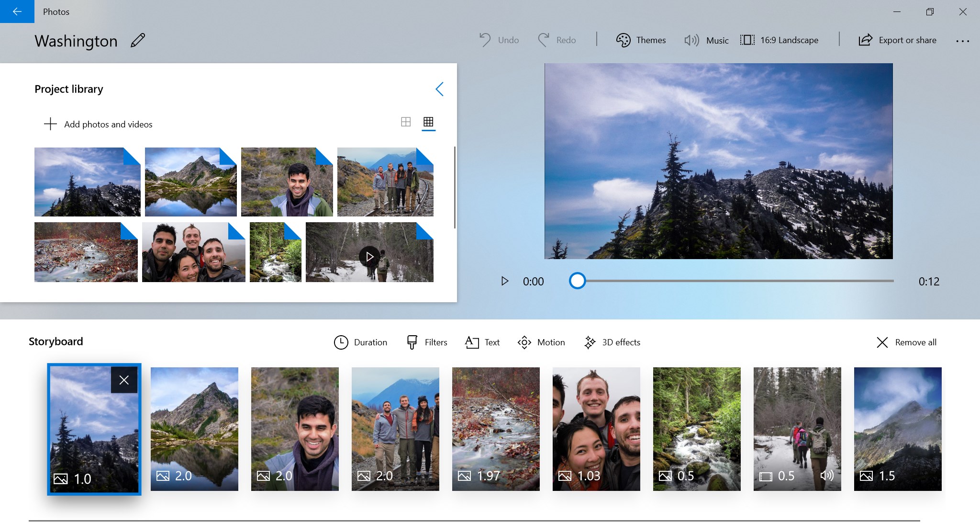Play the video preview
The image size is (980, 523).
click(x=504, y=281)
